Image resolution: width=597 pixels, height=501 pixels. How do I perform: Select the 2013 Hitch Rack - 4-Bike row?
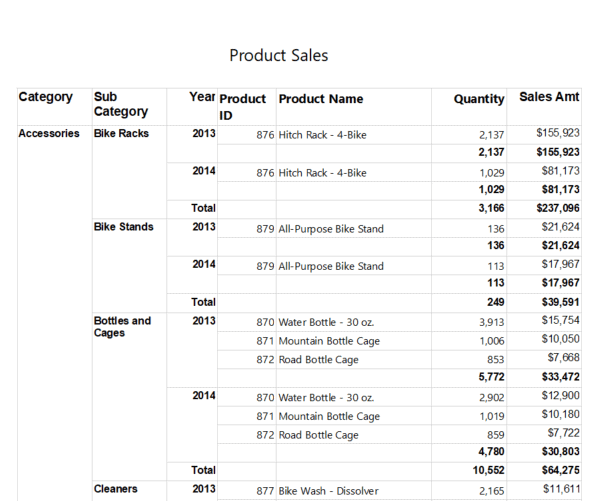coord(399,135)
